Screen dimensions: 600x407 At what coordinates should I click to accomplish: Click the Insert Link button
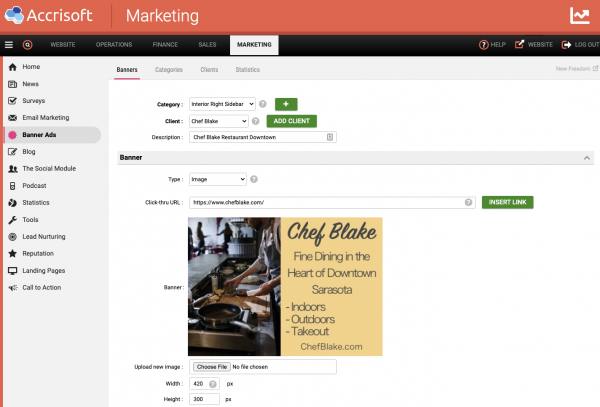[x=507, y=202]
